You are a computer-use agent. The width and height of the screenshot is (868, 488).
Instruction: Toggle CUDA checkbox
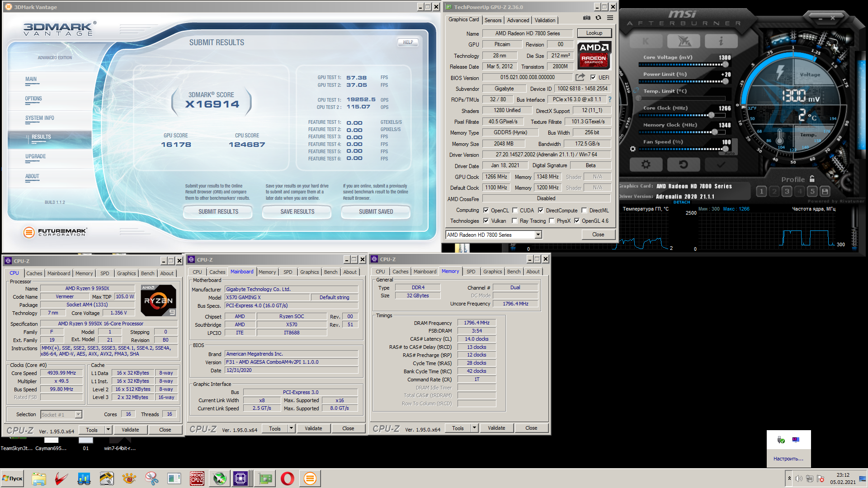point(515,210)
